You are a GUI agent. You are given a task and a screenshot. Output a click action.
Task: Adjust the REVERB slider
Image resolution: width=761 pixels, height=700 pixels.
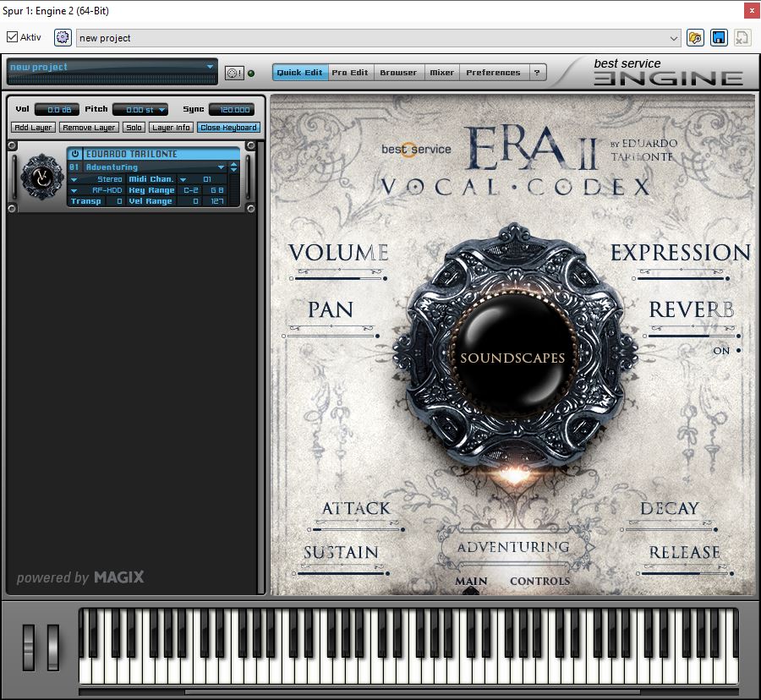pos(692,336)
